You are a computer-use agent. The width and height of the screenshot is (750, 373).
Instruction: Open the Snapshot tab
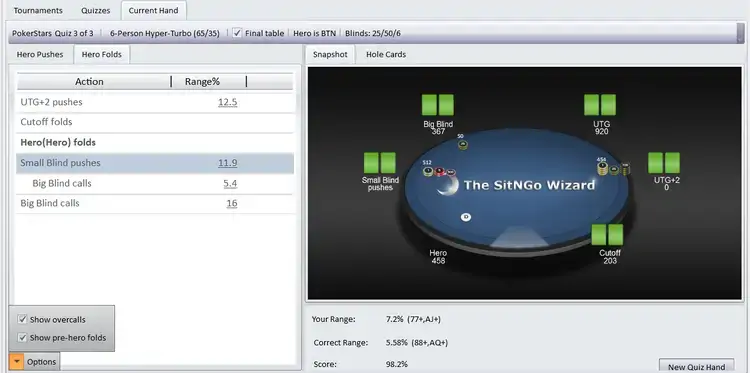point(330,55)
